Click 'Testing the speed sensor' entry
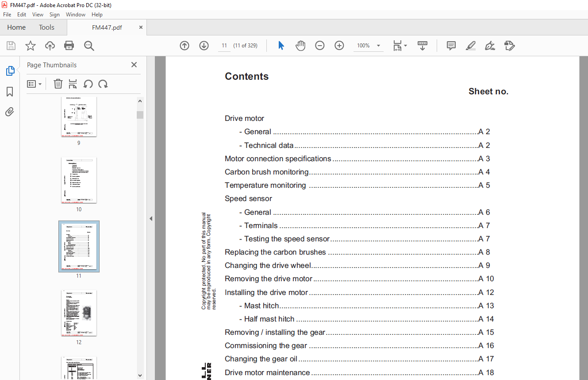Viewport: 588px width, 380px height. click(x=287, y=239)
